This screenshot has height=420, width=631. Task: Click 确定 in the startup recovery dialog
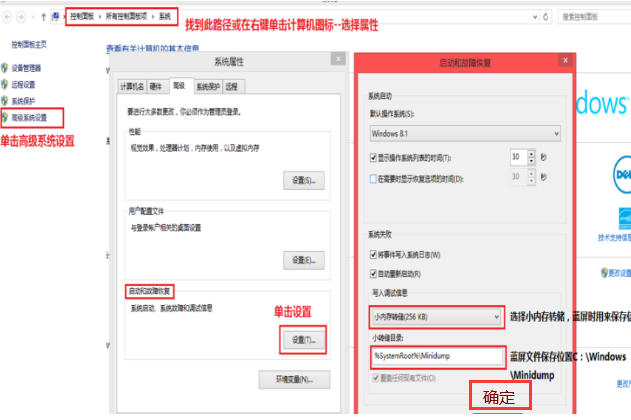[x=499, y=397]
